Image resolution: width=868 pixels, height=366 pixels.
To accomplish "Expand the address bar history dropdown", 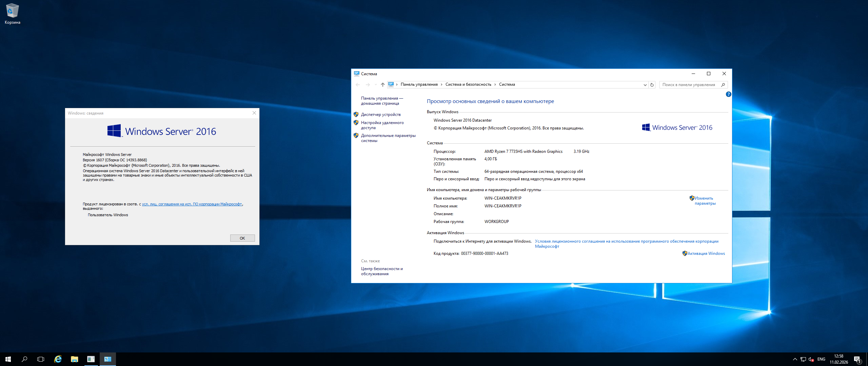I will point(645,85).
